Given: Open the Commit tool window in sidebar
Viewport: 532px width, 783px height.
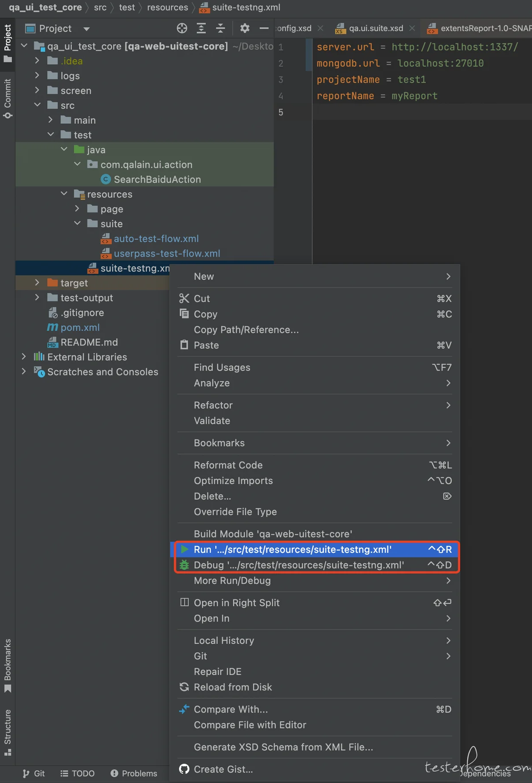Looking at the screenshot, I should coord(8,98).
